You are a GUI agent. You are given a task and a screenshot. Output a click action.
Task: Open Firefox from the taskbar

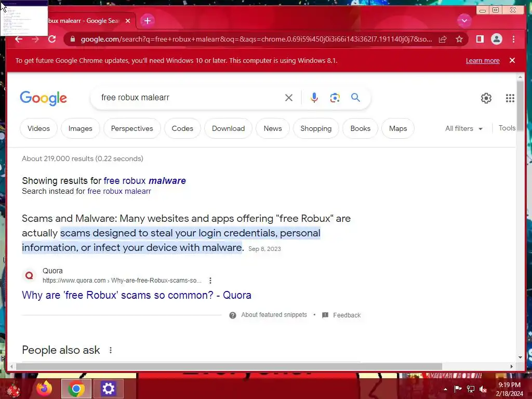pyautogui.click(x=44, y=389)
